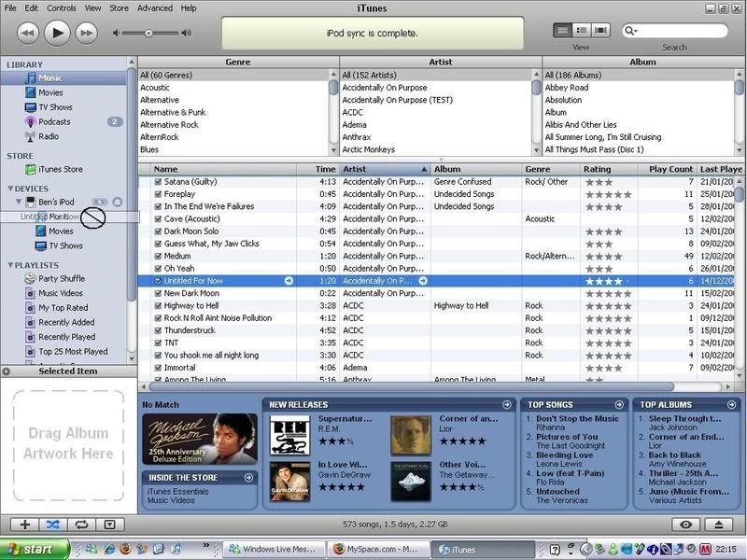Change the Selected Item artwork dropdown
The width and height of the screenshot is (747, 560).
6,371
